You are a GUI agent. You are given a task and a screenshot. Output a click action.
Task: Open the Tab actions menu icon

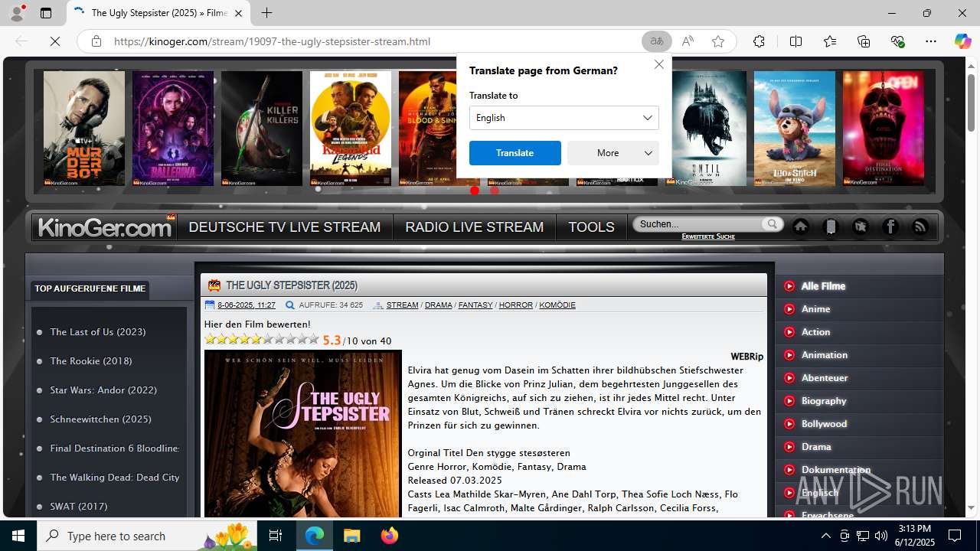[x=46, y=13]
